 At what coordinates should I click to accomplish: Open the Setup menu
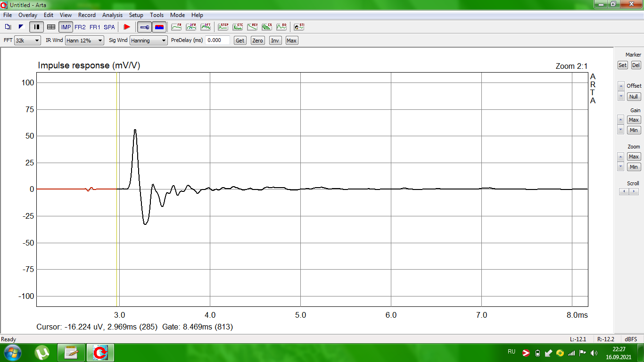(x=136, y=15)
